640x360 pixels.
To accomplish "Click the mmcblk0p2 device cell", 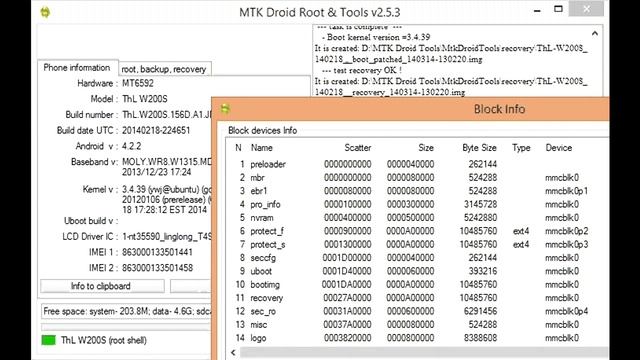I will [567, 231].
